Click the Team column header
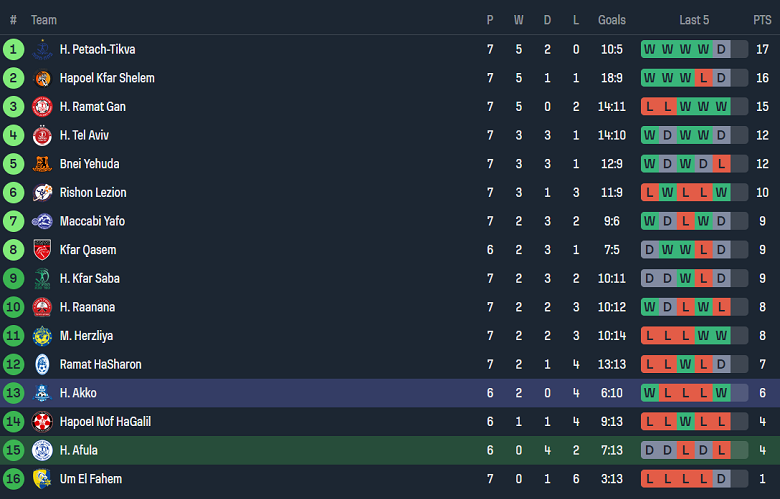The image size is (780, 499). coord(44,20)
